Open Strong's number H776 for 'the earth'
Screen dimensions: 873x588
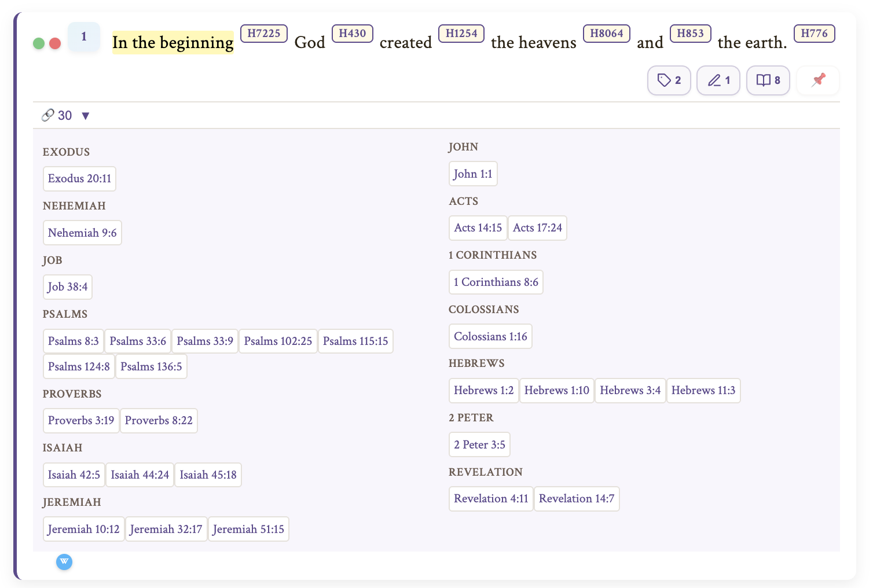point(814,34)
